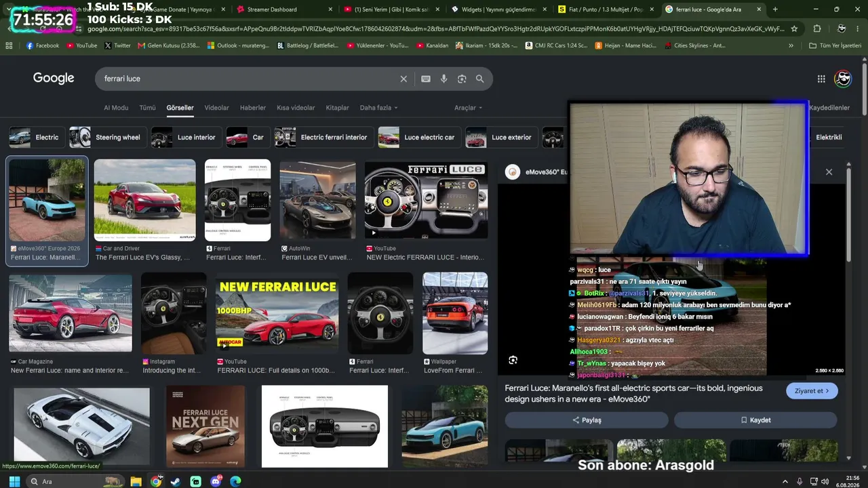Search inside the preview image with Lens icon
Viewport: 868px width, 488px height.
(x=513, y=360)
